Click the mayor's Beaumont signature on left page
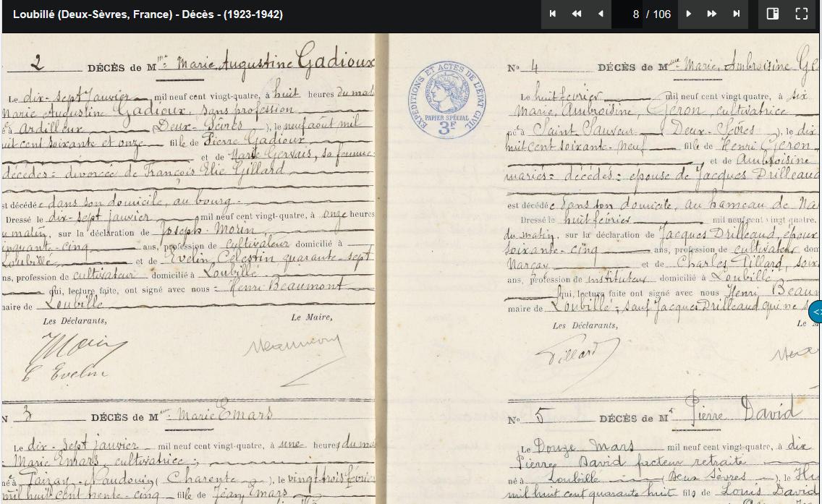Screen dimensions: 822x504 click(295, 349)
